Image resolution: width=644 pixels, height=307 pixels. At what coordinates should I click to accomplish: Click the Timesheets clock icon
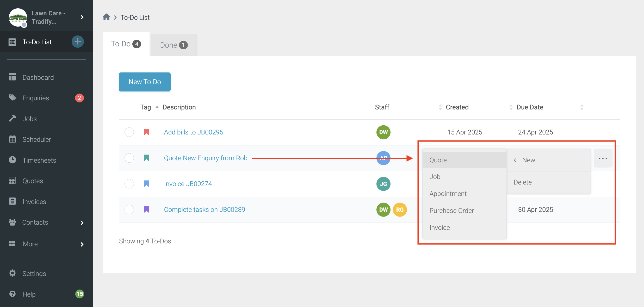(x=12, y=160)
